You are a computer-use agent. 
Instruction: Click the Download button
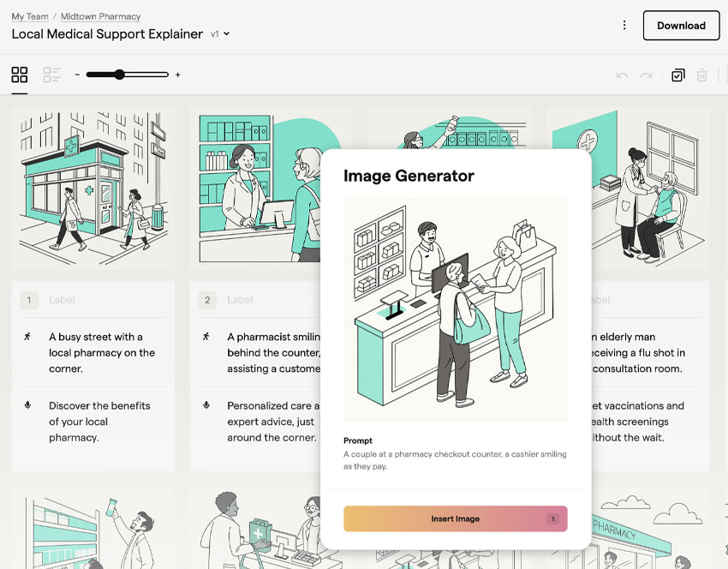click(x=681, y=26)
